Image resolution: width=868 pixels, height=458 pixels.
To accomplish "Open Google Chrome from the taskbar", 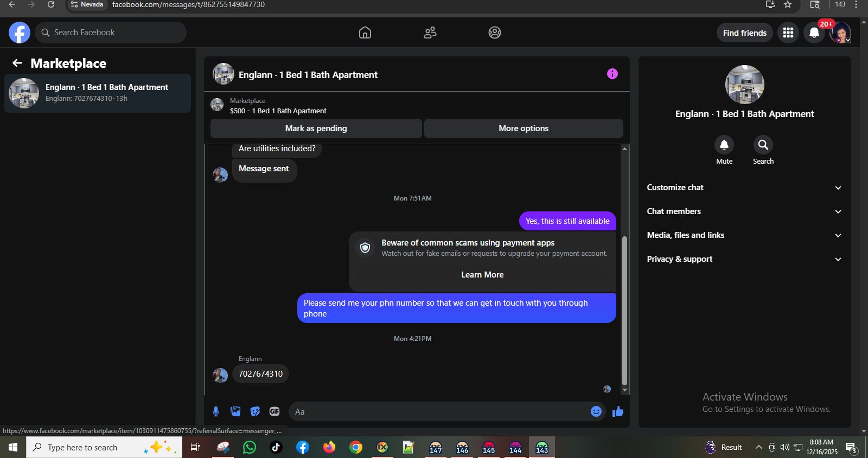I will tap(356, 447).
